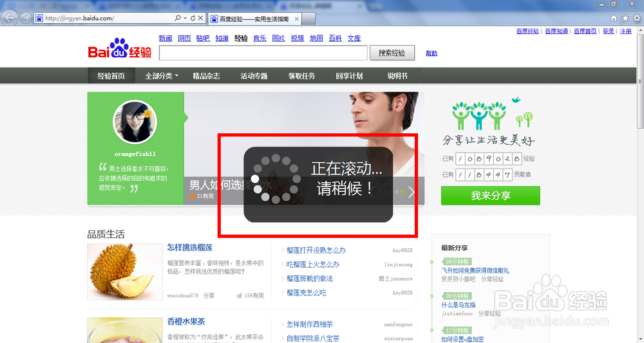Click the 搜索经验 search button
The height and width of the screenshot is (343, 644).
pos(392,53)
